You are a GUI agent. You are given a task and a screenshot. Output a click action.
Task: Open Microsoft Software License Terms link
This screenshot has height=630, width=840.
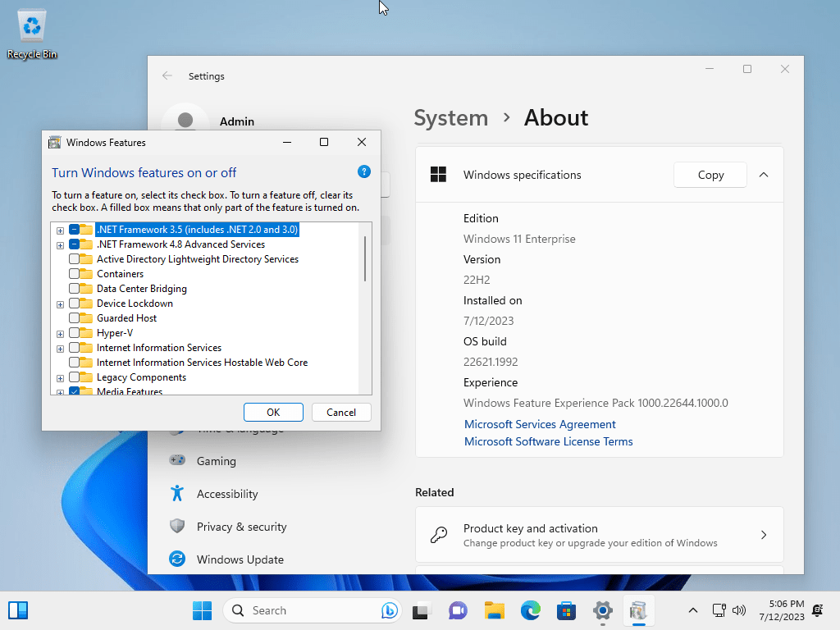[548, 441]
